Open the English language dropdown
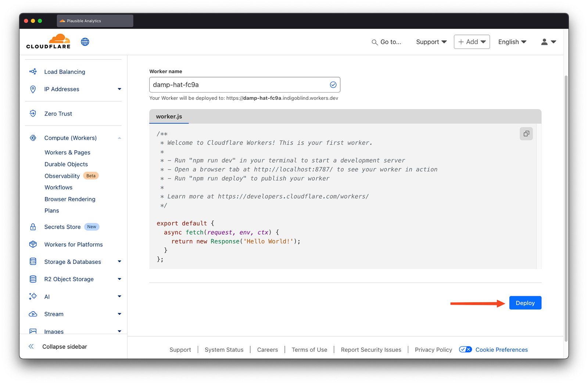Viewport: 588px width, 384px height. [x=512, y=41]
